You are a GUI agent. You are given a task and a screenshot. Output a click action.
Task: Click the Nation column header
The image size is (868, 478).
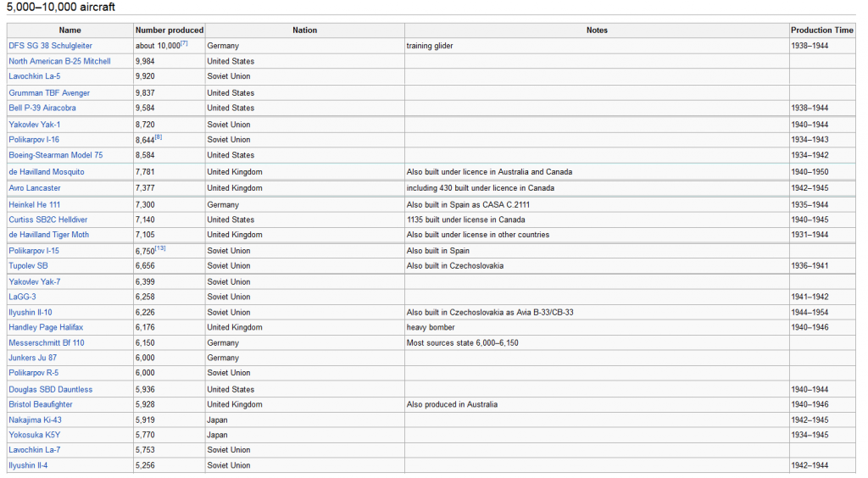point(305,31)
